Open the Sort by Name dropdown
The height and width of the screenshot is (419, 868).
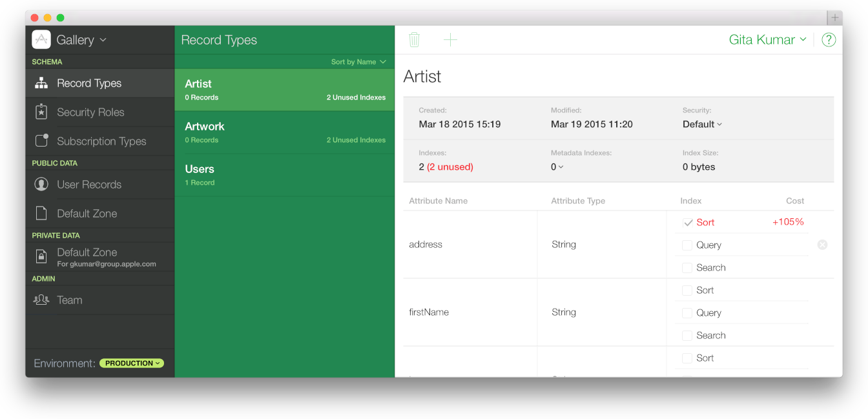point(358,61)
